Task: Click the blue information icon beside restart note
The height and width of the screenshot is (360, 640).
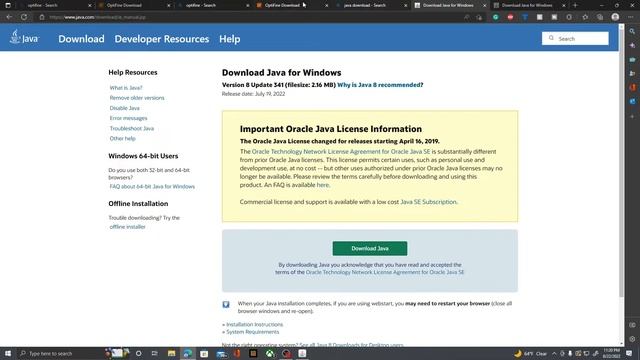Action: coord(226,304)
